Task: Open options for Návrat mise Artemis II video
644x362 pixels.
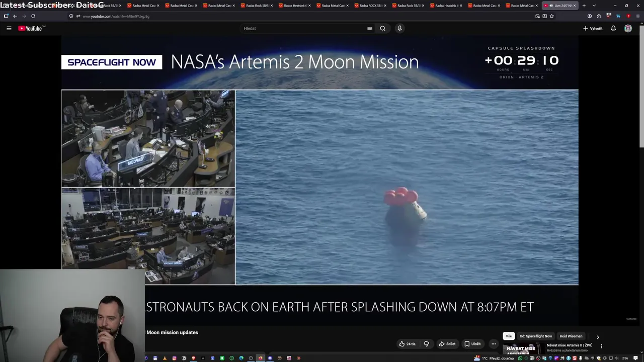Action: click(601, 346)
